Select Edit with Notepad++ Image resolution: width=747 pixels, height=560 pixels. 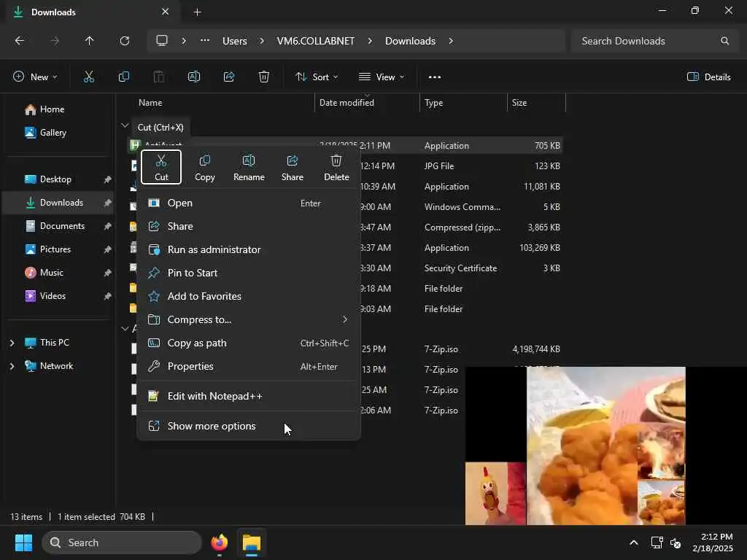tap(249, 396)
